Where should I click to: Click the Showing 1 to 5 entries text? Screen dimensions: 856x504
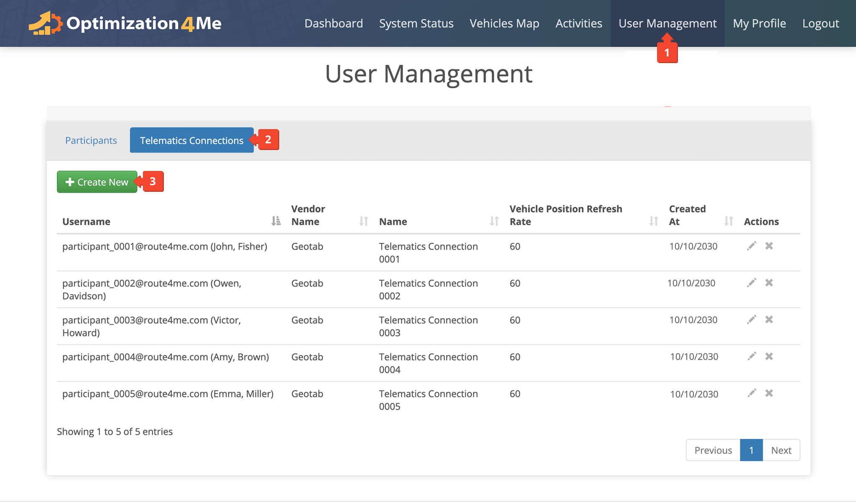[x=115, y=432]
